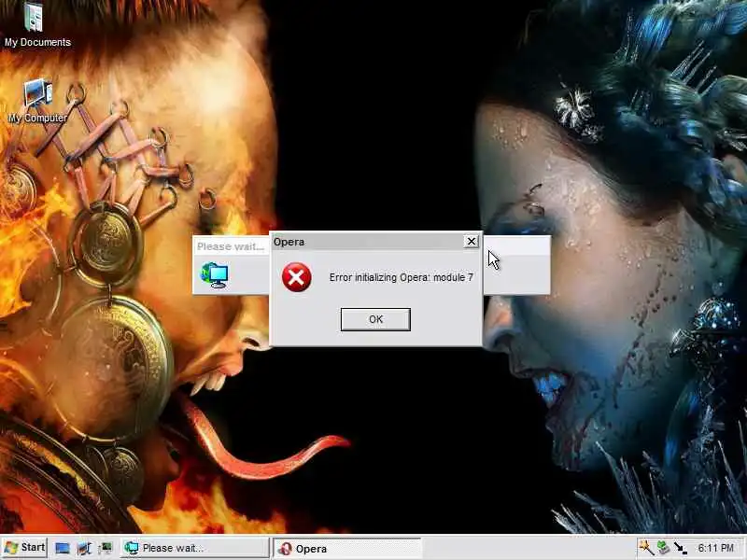The width and height of the screenshot is (747, 560).
Task: Select the error message text about module 7
Action: (402, 277)
